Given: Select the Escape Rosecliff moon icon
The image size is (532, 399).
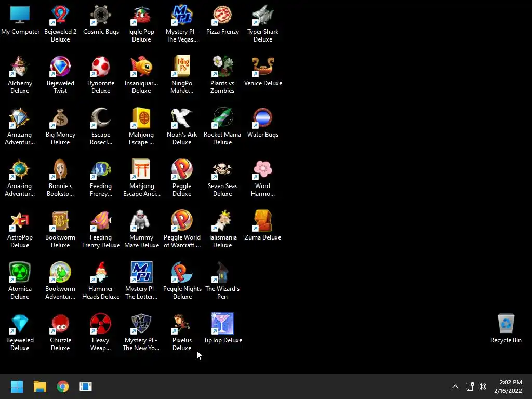Looking at the screenshot, I should pyautogui.click(x=101, y=118).
